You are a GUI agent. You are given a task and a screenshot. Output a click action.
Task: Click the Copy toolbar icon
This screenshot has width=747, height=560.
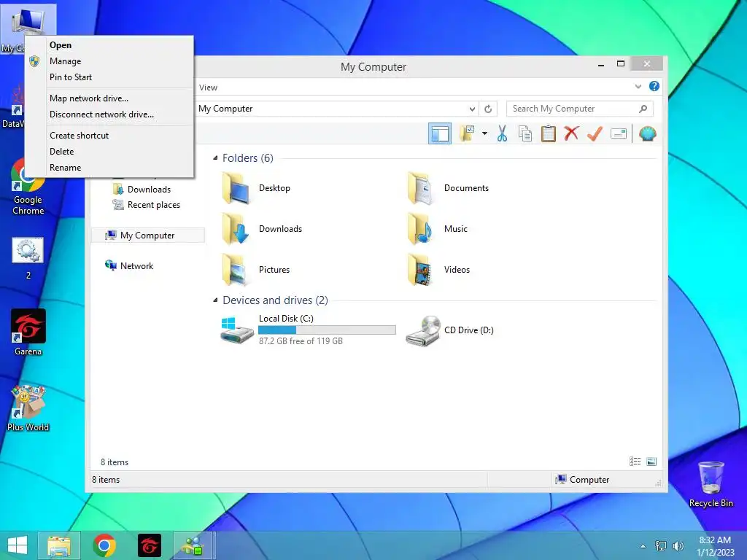pos(525,134)
